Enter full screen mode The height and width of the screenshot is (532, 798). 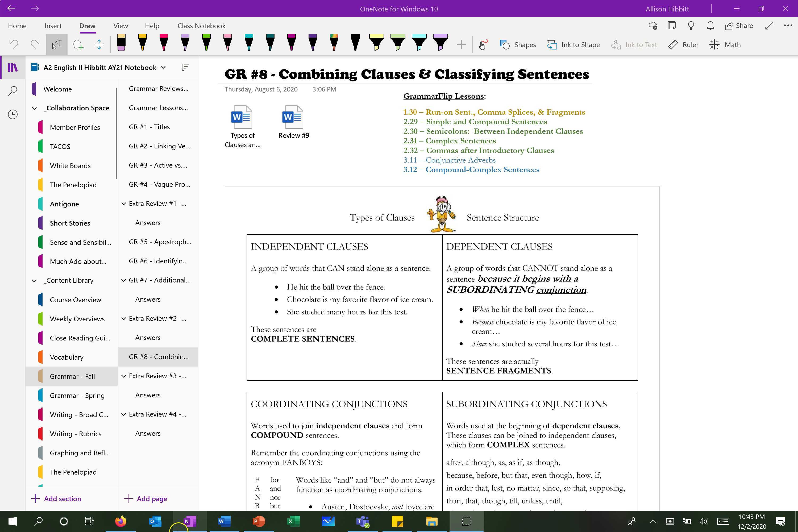769,26
